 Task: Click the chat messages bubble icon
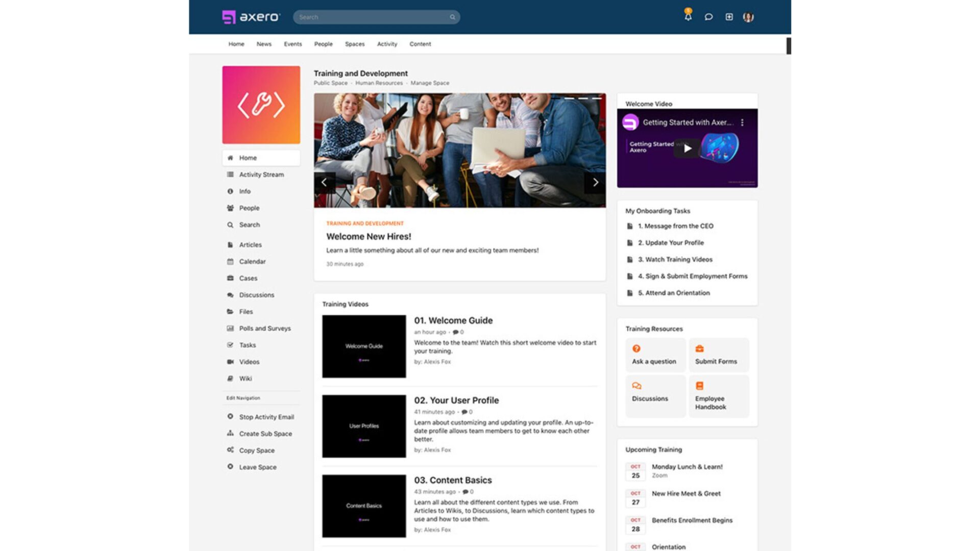click(708, 17)
